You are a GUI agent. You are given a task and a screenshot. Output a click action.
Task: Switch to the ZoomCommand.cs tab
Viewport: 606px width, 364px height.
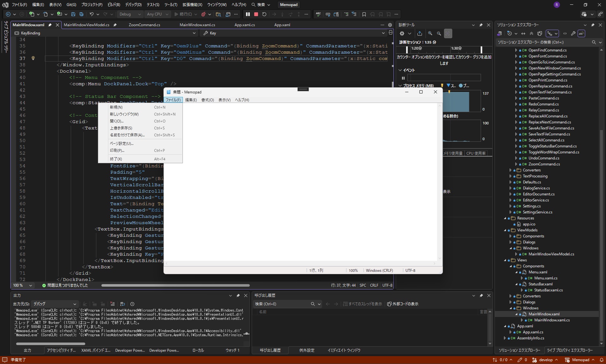tap(145, 25)
